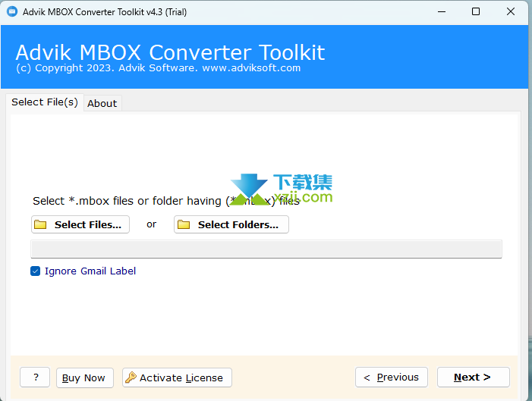This screenshot has height=401, width=532.
Task: Minimize the Advik MBOX Converter window
Action: [442, 12]
